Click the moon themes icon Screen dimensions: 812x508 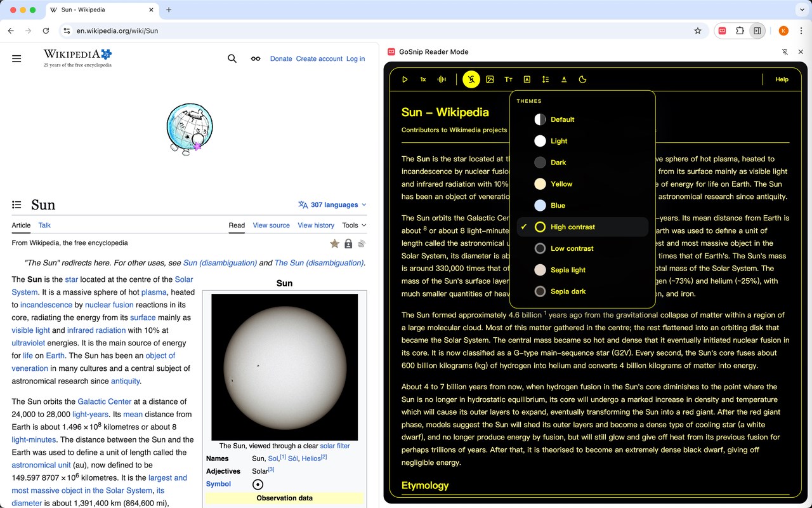(x=582, y=79)
